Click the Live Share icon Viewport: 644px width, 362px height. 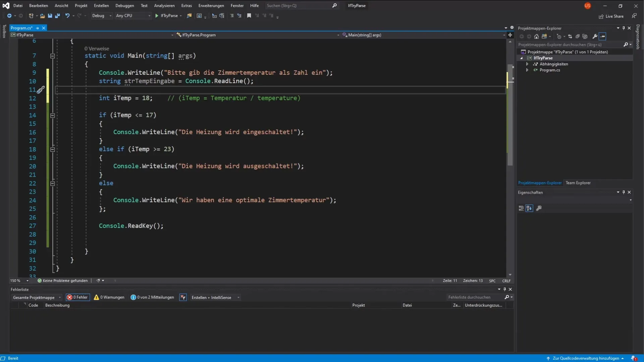coord(611,16)
